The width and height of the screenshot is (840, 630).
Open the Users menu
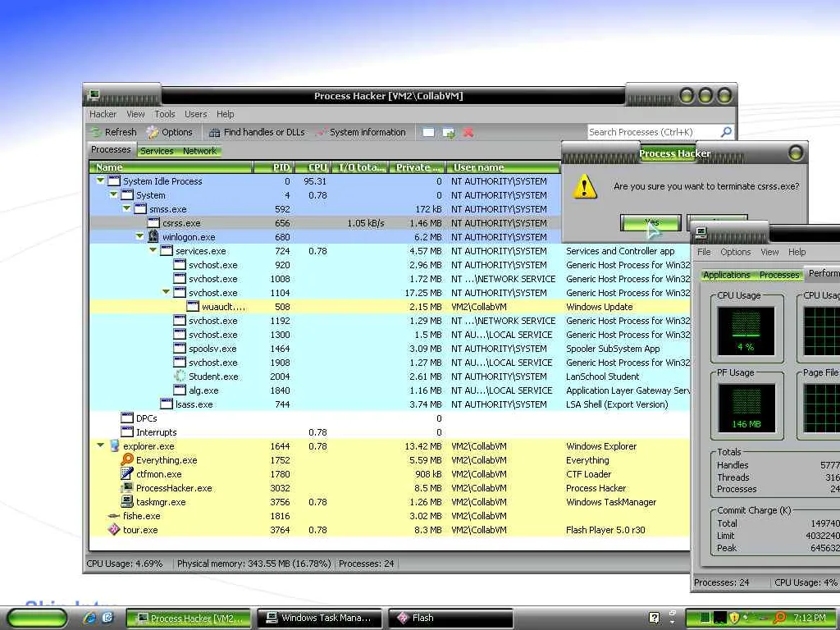pyautogui.click(x=195, y=114)
